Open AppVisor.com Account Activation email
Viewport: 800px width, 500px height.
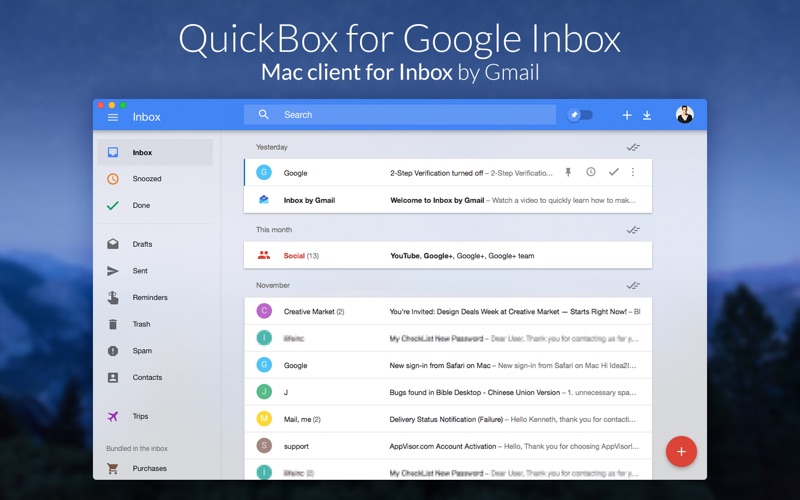[448, 446]
